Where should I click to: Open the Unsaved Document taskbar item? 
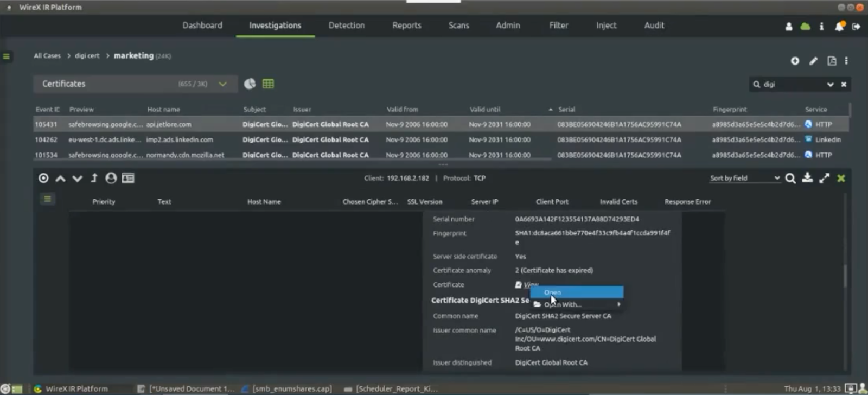coord(186,388)
